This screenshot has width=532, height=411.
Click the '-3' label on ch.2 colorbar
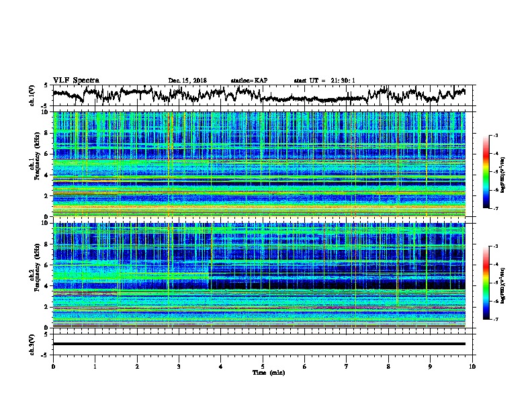(x=495, y=246)
